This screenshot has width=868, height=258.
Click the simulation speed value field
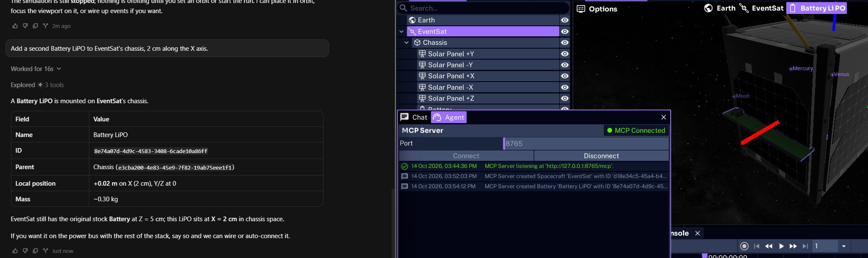tap(825, 246)
